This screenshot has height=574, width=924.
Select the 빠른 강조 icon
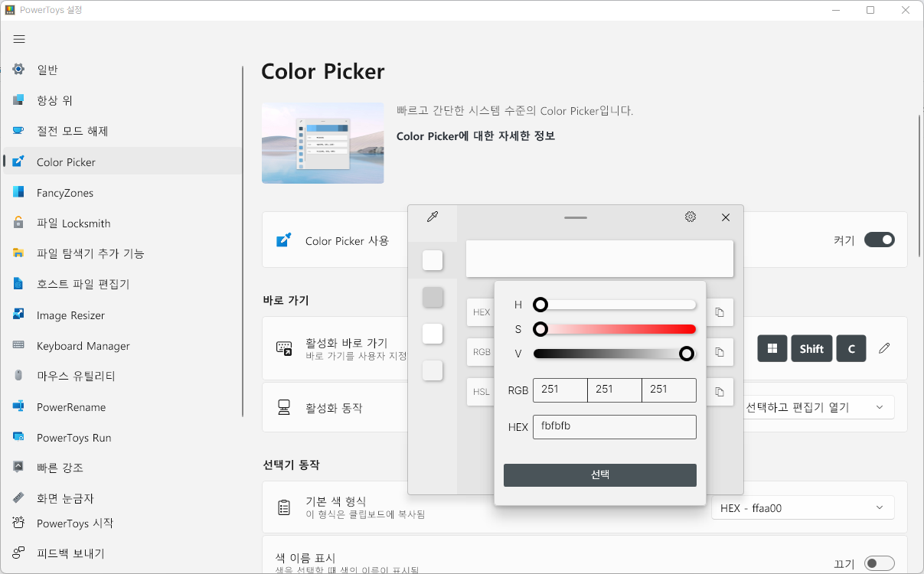(x=19, y=467)
